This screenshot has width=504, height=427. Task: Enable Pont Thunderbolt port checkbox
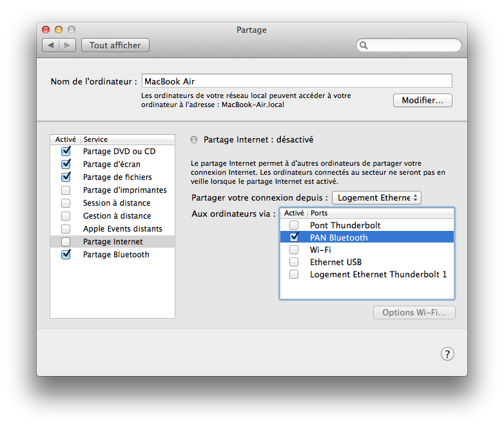[x=294, y=225]
